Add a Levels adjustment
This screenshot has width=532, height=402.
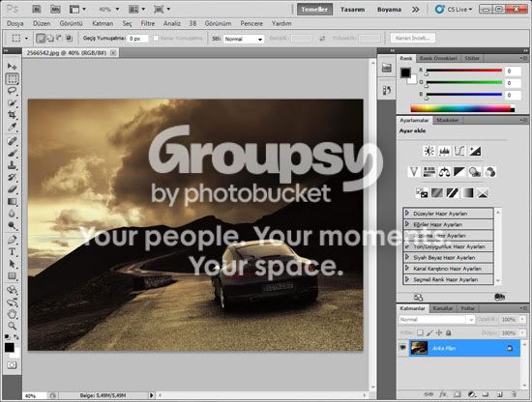[444, 151]
